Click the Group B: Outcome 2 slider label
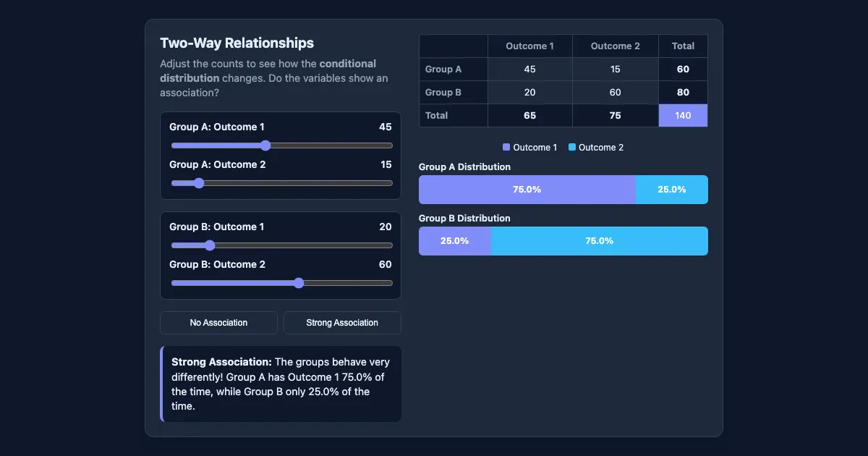 (x=218, y=264)
